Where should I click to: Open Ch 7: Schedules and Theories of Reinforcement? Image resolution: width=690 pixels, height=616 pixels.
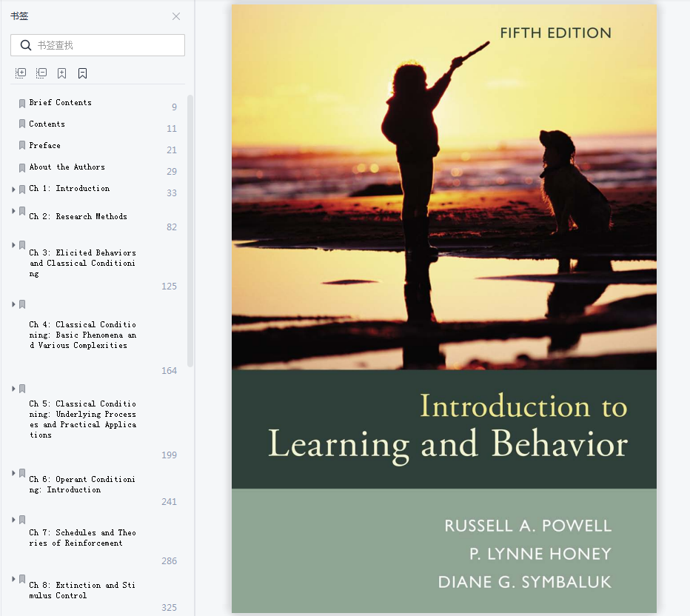pos(83,538)
